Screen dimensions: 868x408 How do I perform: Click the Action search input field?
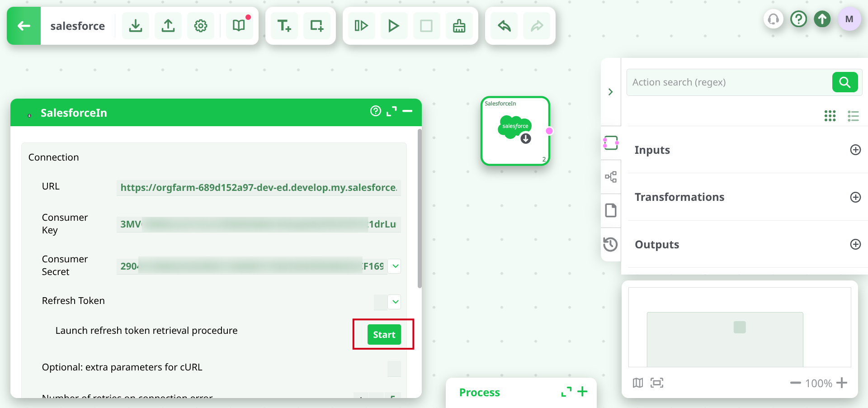[x=730, y=82]
